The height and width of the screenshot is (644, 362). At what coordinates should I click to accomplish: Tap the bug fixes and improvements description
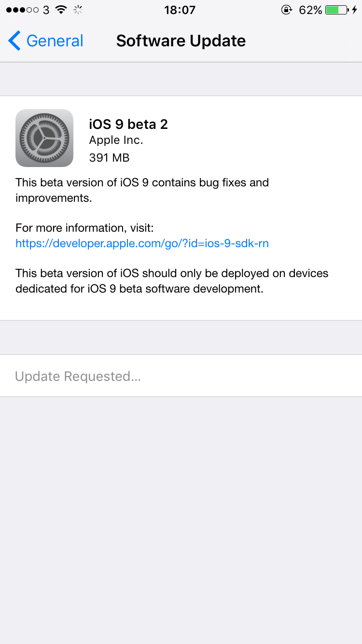tap(142, 190)
